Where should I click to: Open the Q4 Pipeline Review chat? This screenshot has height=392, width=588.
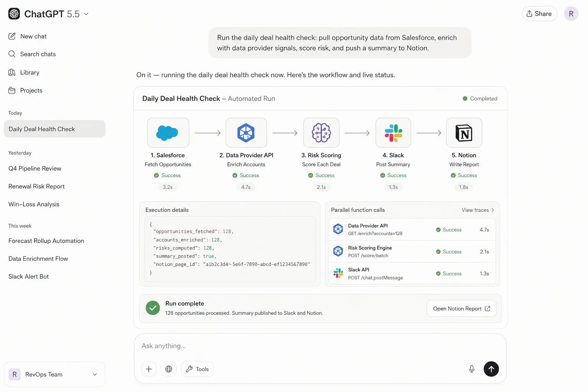click(x=35, y=168)
